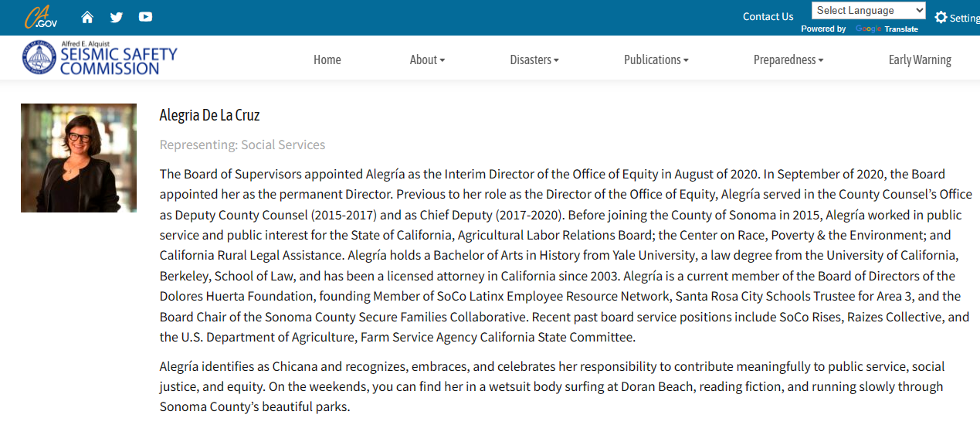
Task: Expand the Disasters menu
Action: [534, 59]
